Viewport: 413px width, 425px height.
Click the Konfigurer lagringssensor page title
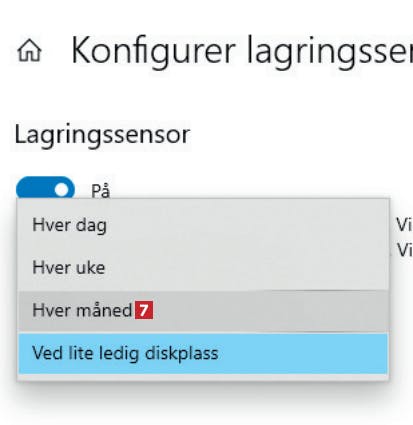point(242,52)
